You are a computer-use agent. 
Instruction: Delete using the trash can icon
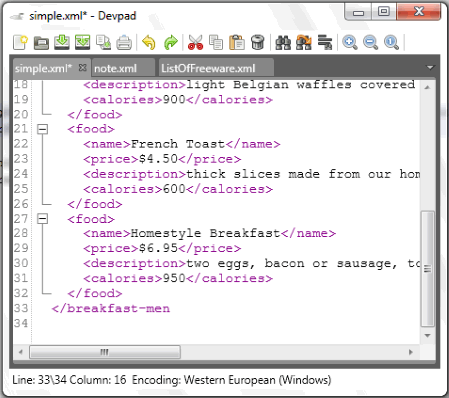click(x=257, y=43)
